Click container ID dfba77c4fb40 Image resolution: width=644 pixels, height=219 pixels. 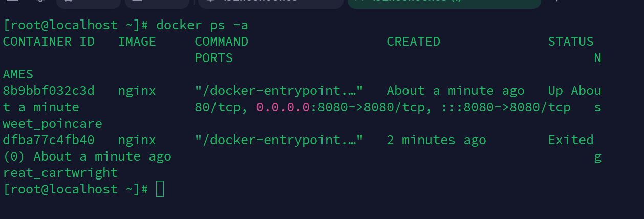click(49, 140)
